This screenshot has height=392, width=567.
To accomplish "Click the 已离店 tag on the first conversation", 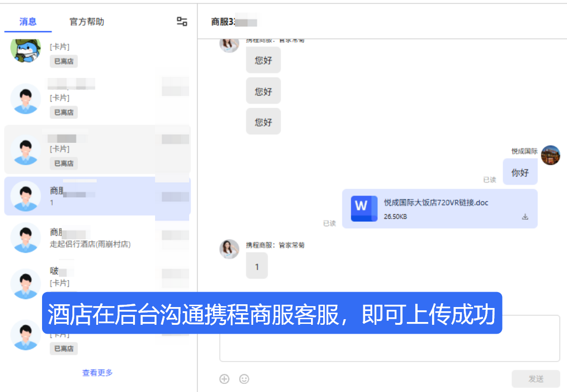I will 64,61.
